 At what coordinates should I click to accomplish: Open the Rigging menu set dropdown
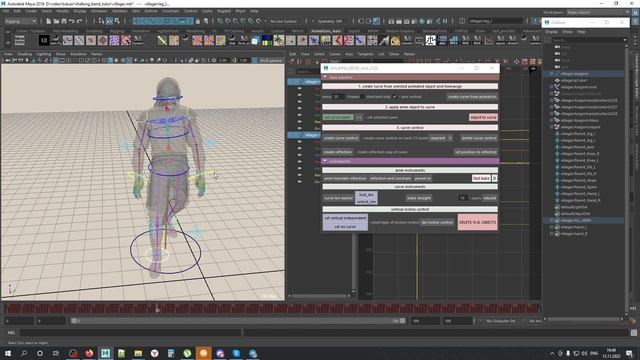pos(20,21)
